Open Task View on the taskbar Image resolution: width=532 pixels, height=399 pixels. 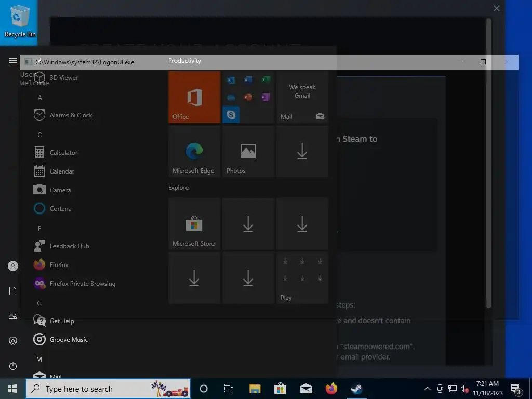229,389
